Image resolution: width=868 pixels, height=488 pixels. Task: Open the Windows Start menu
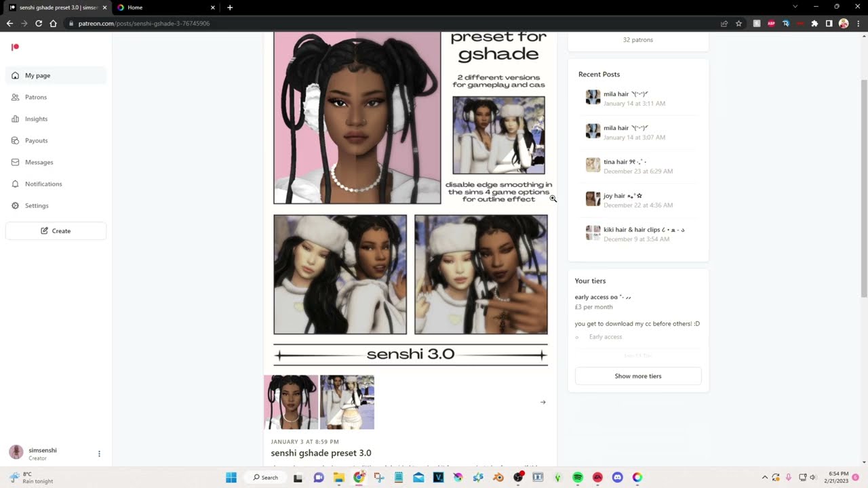tap(231, 477)
